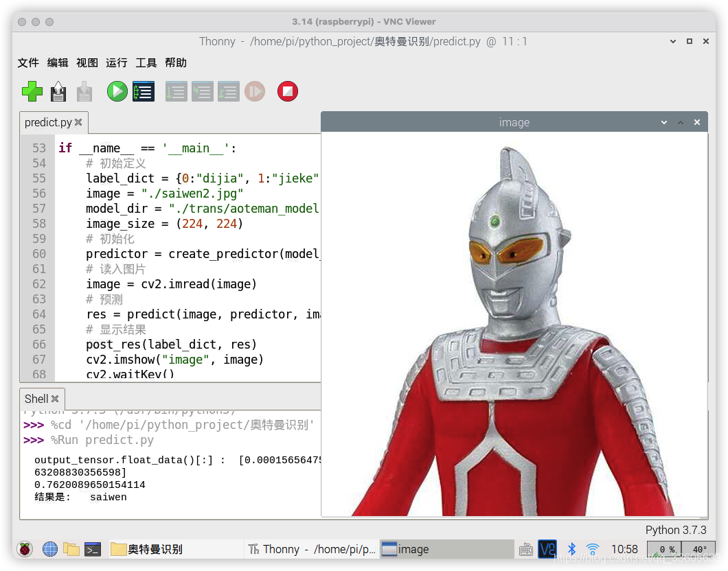Screen dimensions: 728x571
Task: Stop the program with red stop button
Action: 287,91
